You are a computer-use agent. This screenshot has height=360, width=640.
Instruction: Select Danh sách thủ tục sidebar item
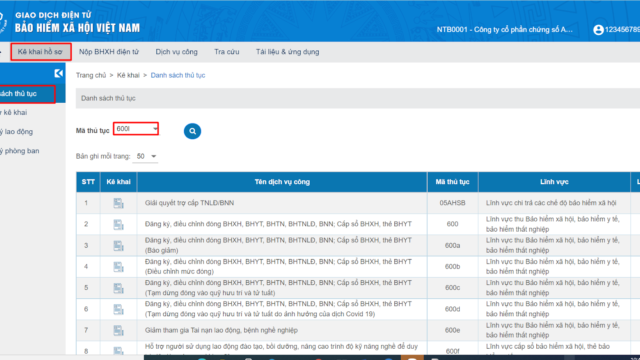pyautogui.click(x=27, y=94)
